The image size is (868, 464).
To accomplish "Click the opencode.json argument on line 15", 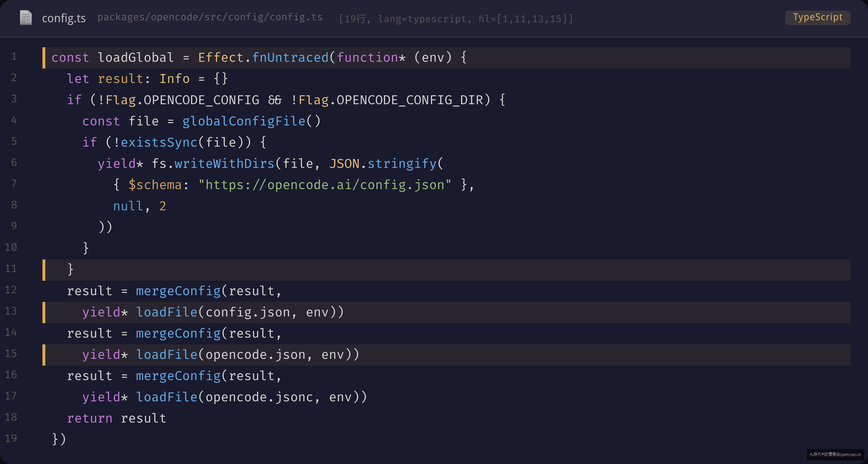I will click(x=255, y=355).
